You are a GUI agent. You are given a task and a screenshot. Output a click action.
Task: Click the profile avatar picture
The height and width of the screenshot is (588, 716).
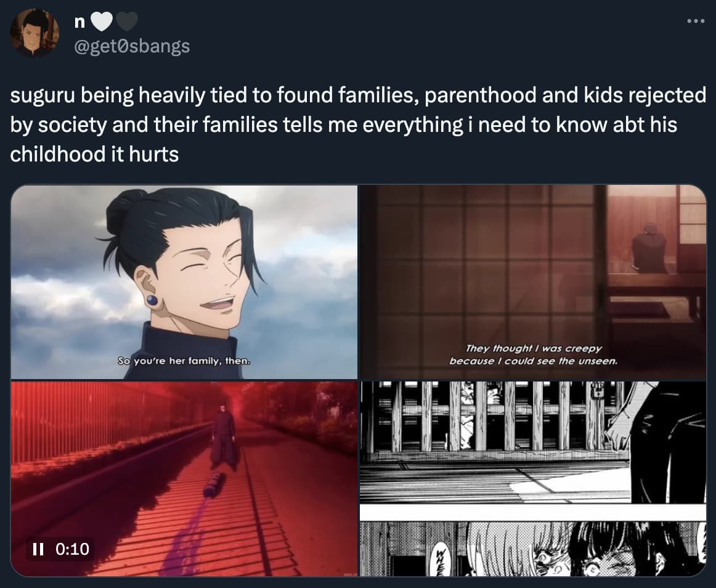point(35,33)
